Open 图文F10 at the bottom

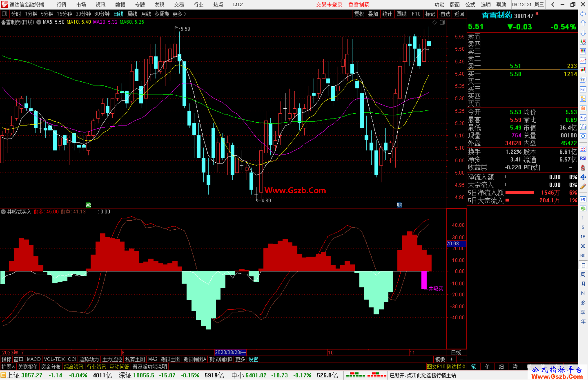click(436, 367)
